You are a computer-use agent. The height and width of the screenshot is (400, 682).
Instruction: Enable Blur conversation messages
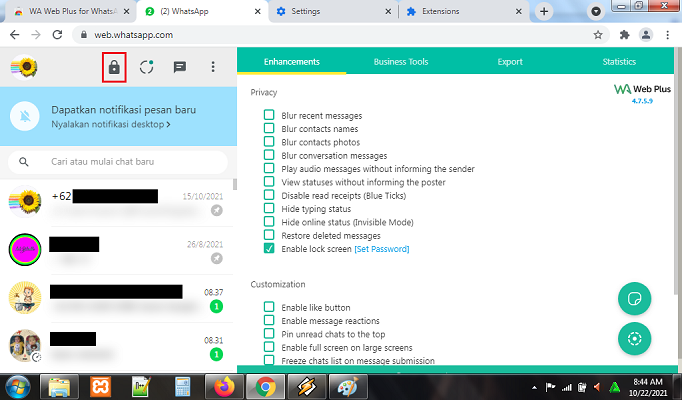[x=269, y=155]
